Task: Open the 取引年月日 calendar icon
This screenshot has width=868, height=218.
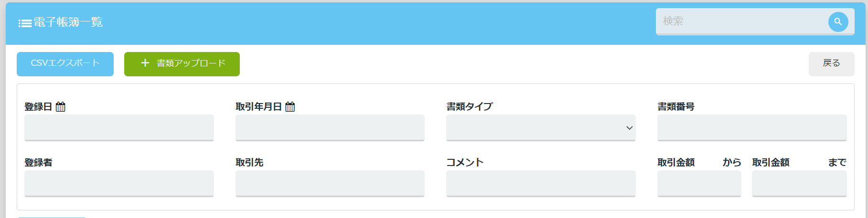Action: (x=290, y=106)
